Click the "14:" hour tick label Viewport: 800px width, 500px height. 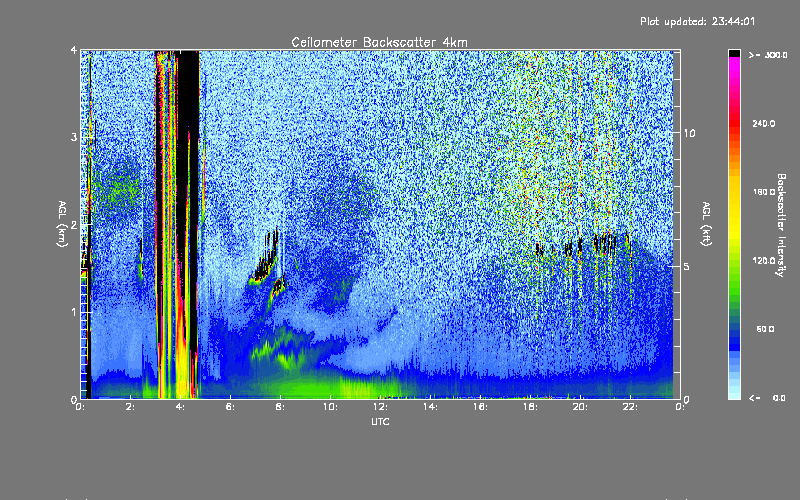431,407
